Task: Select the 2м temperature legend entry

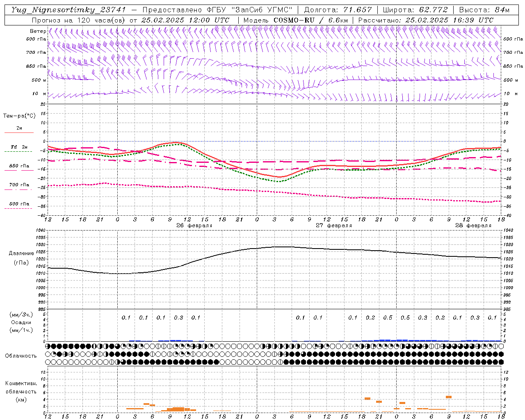Action: click(x=19, y=128)
